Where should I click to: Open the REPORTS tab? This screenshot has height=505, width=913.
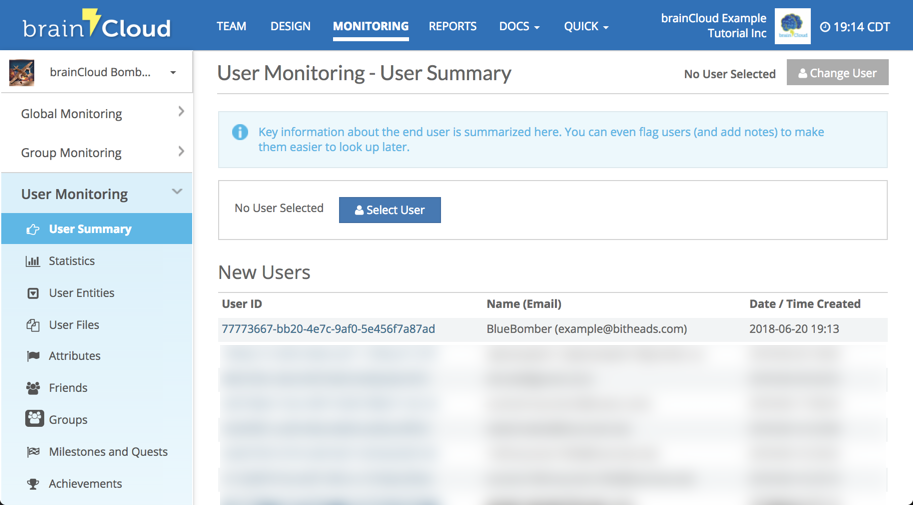click(x=452, y=26)
